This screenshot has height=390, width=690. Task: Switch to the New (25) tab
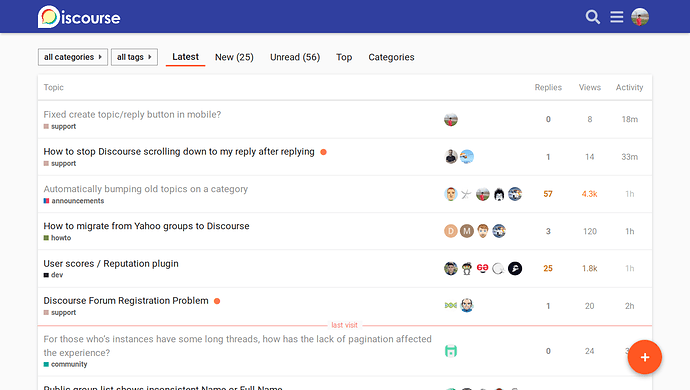tap(234, 57)
